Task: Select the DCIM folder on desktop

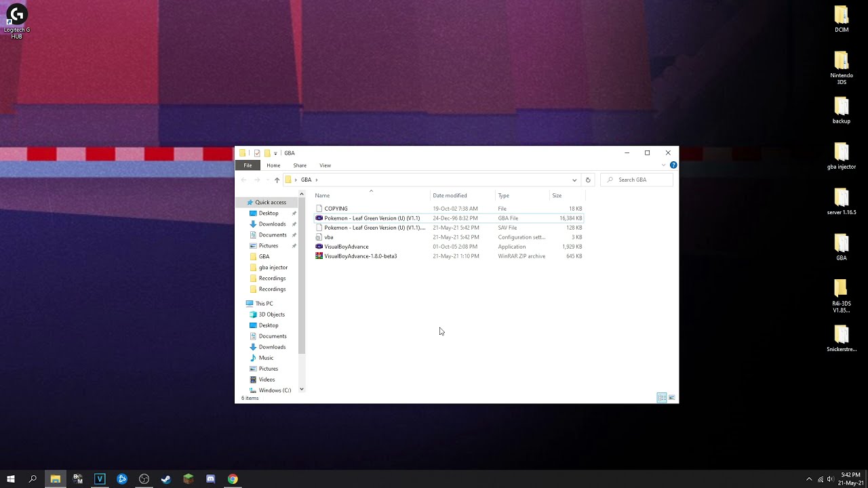Action: pyautogui.click(x=842, y=19)
